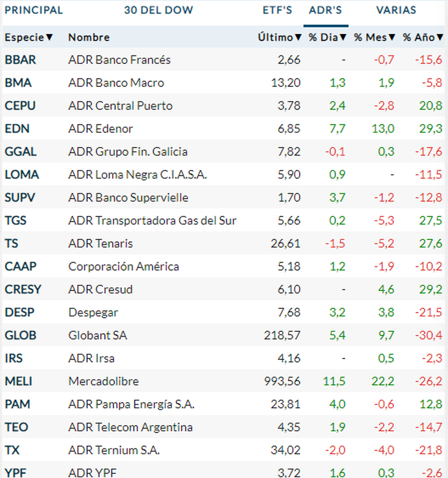Click the Globant SA name
The width and height of the screenshot is (448, 478).
click(97, 335)
